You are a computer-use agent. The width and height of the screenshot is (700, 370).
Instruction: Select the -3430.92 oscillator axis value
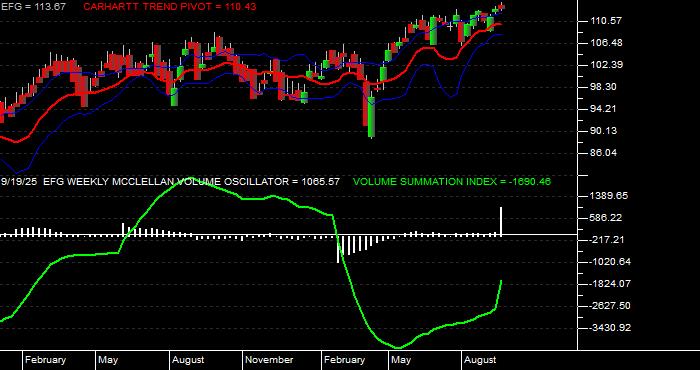point(610,328)
